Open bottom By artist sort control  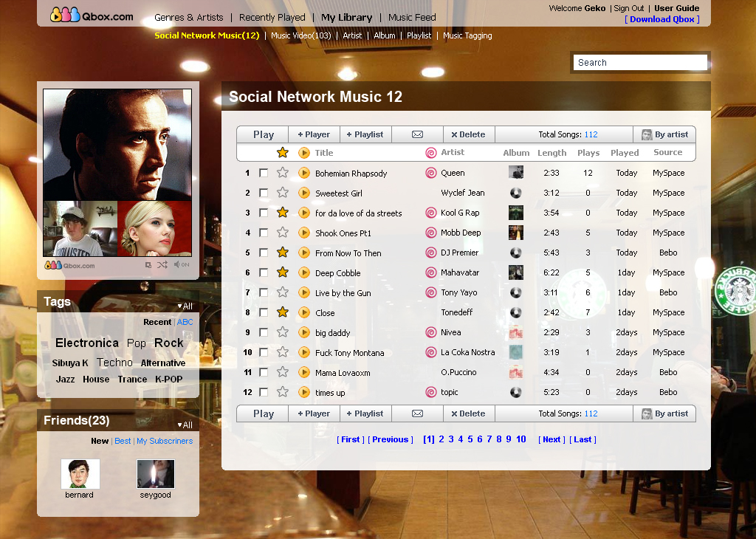[664, 413]
